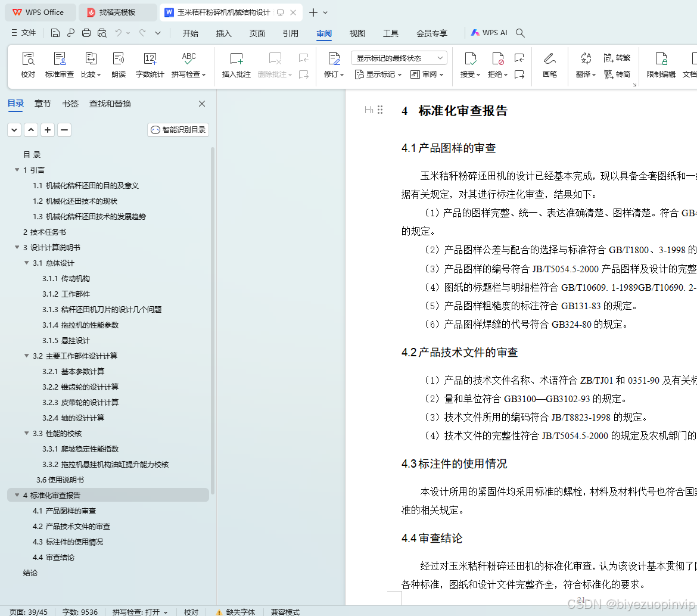Click the heading drag handle dots

click(x=380, y=110)
